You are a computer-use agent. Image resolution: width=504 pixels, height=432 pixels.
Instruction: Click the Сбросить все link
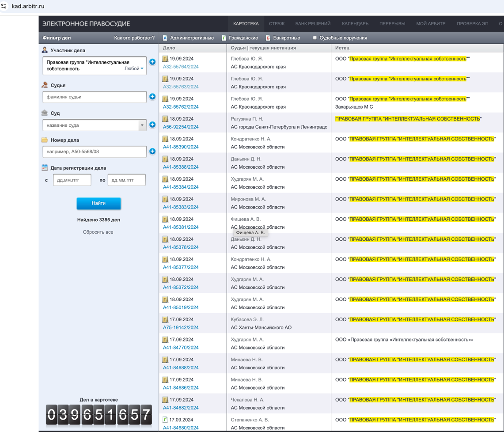(x=98, y=232)
